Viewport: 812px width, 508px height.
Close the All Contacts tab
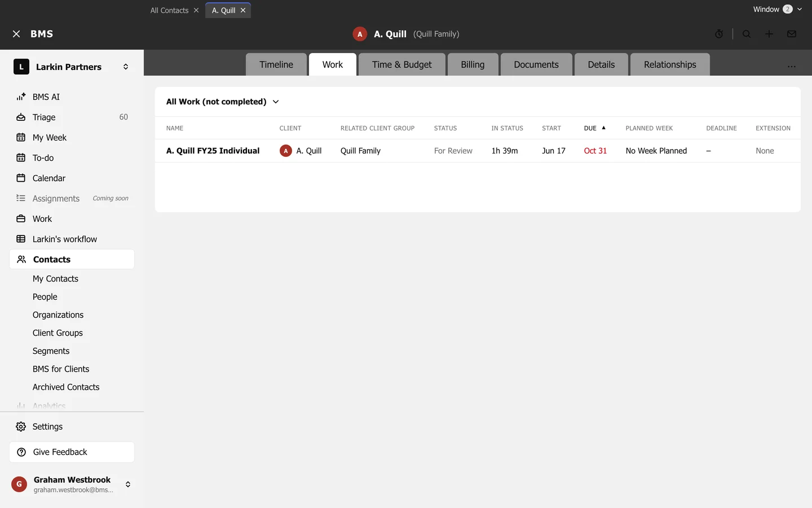[x=196, y=10]
